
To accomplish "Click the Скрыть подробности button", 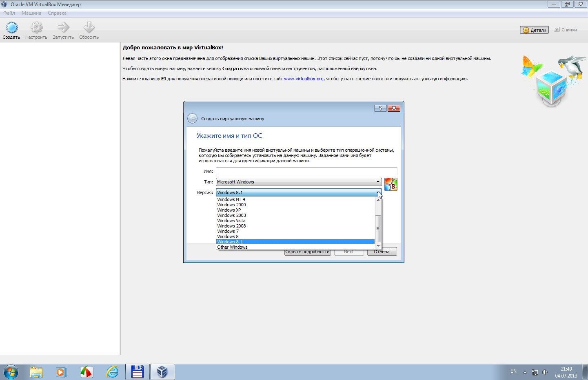I will (307, 252).
